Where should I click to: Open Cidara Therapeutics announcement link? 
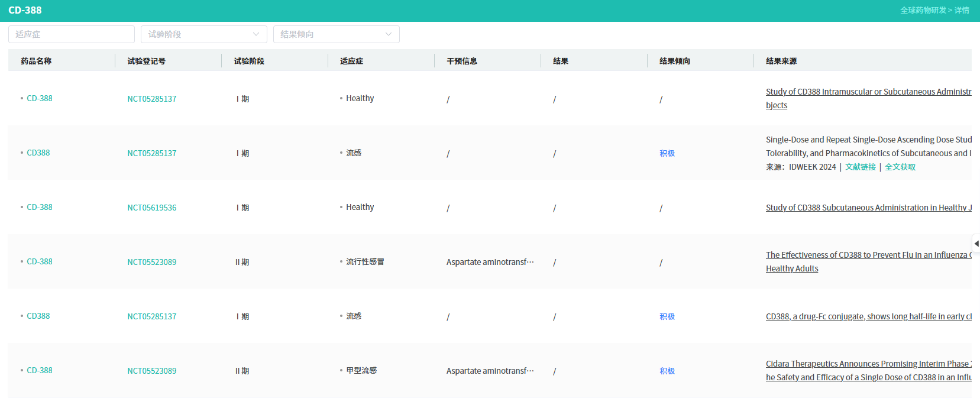coord(868,364)
